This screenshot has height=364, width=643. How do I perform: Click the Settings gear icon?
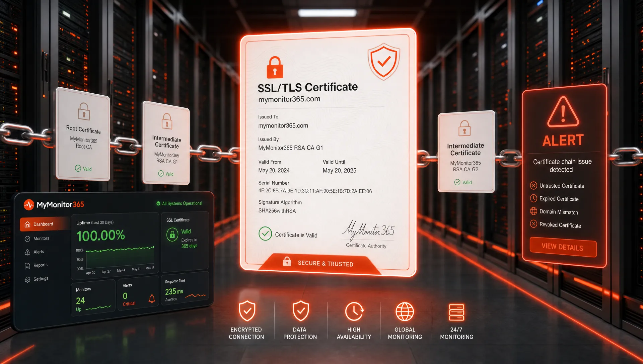(27, 279)
